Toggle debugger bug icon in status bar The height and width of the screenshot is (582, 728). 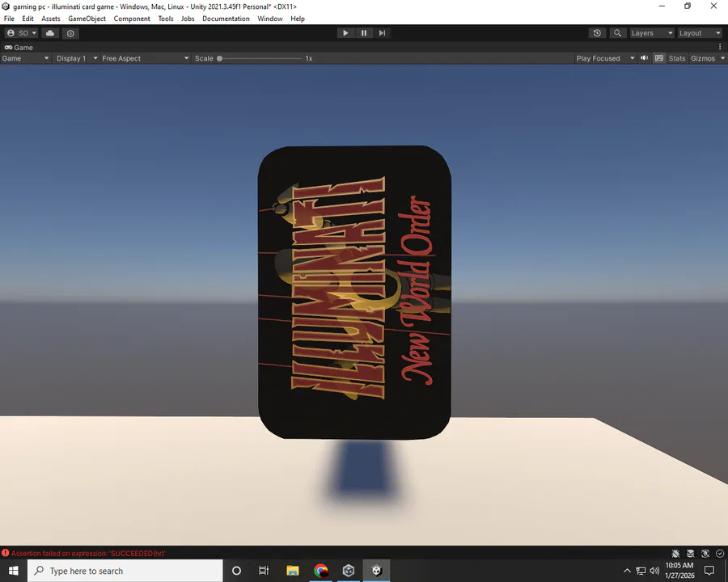coord(675,553)
